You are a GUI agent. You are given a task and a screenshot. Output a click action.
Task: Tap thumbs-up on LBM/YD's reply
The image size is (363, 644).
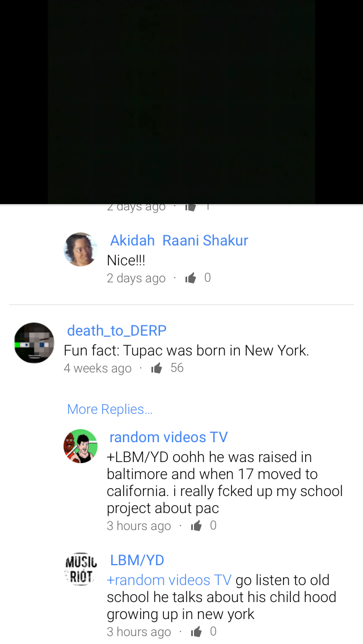(196, 632)
